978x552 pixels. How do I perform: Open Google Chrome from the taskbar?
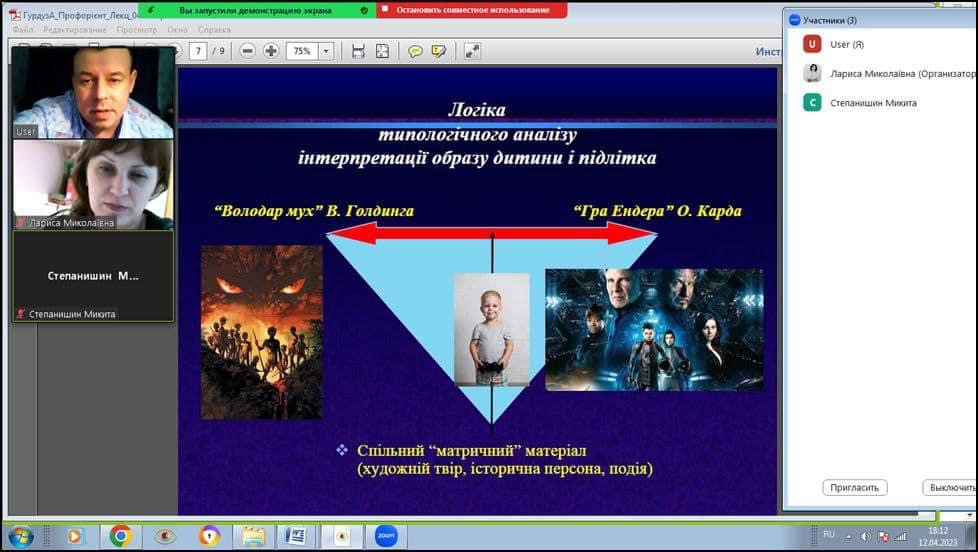click(x=120, y=536)
